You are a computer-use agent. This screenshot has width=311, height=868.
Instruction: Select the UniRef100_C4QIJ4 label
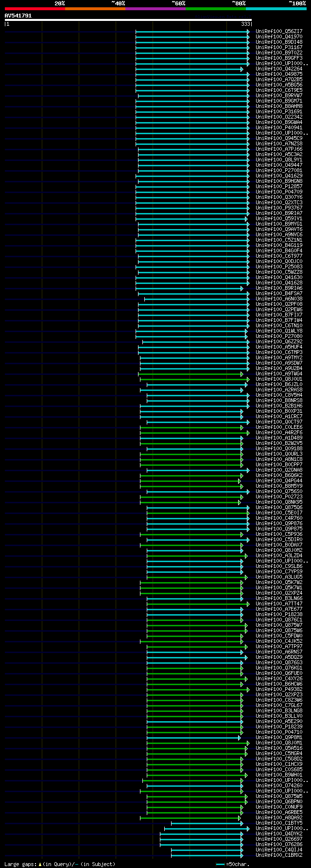click(279, 850)
